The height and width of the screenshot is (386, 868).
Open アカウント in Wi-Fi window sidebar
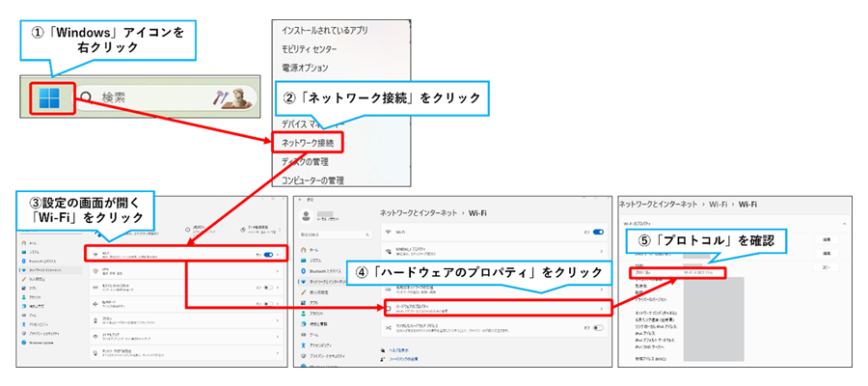point(312,314)
